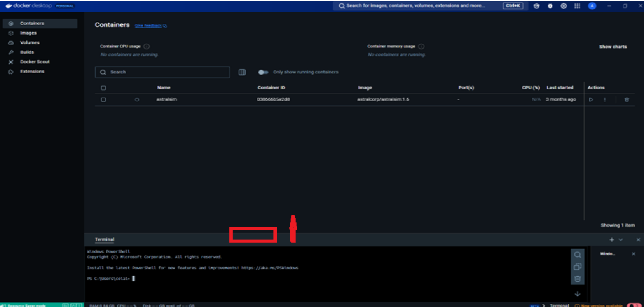The width and height of the screenshot is (644, 307).
Task: Open the manage columns icon
Action: click(x=242, y=72)
